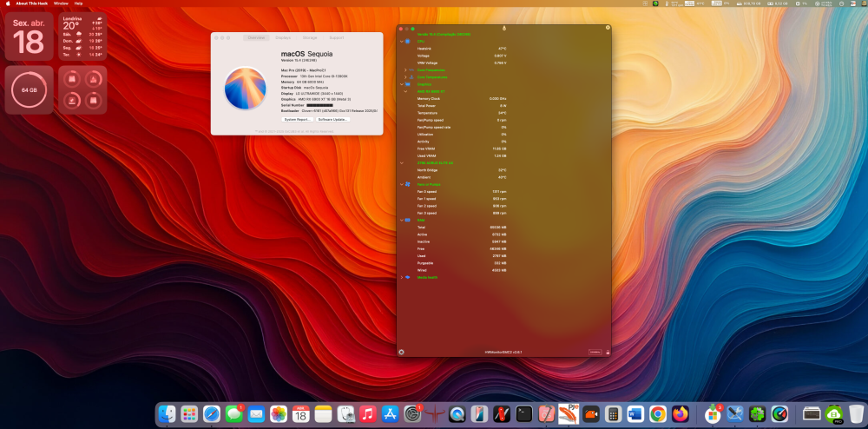
Task: Select the Wired RAM row
Action: 462,270
